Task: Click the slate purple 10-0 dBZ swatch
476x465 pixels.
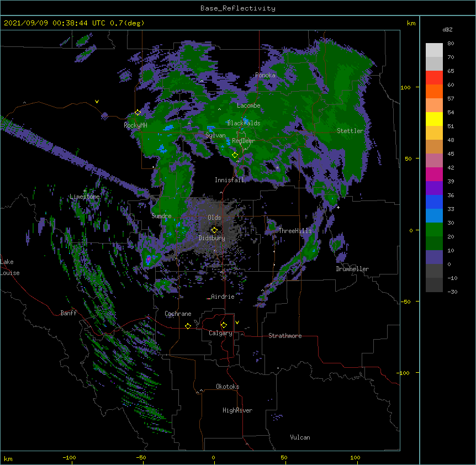Action: [434, 257]
